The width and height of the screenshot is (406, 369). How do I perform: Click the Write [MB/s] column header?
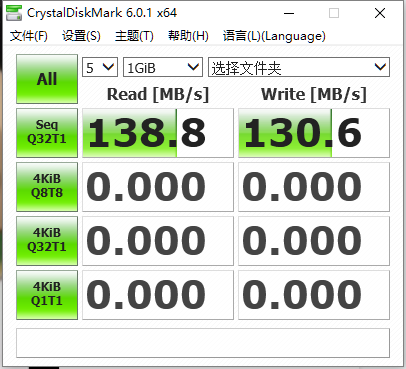pos(314,94)
